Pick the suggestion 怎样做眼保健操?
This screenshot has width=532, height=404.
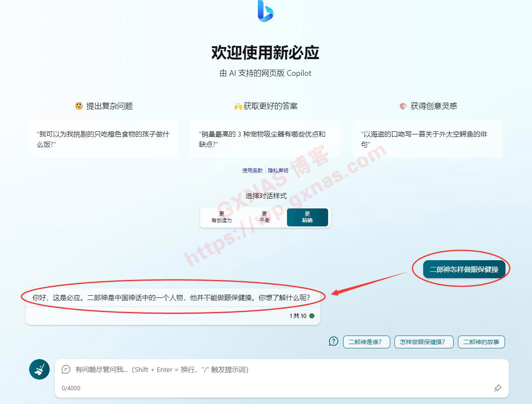click(x=424, y=342)
